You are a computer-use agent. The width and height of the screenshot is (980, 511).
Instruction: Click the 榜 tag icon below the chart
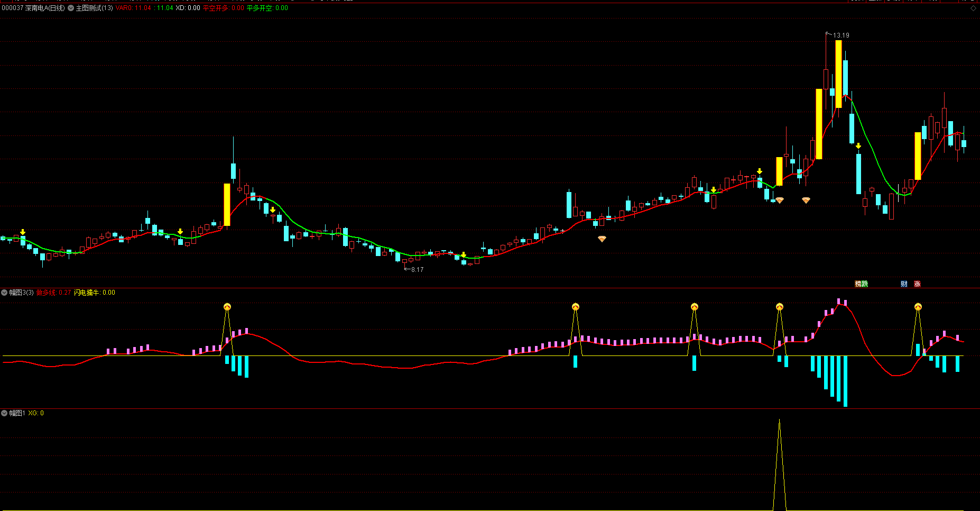pos(858,284)
